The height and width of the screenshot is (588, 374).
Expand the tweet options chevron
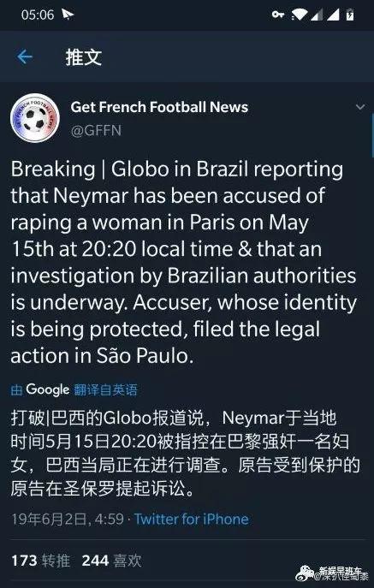[x=360, y=108]
